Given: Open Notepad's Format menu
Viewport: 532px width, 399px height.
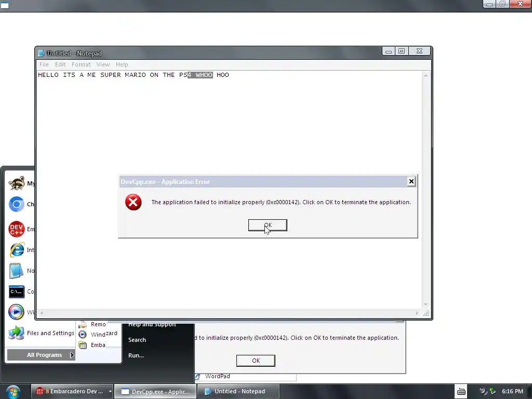Looking at the screenshot, I should 81,64.
